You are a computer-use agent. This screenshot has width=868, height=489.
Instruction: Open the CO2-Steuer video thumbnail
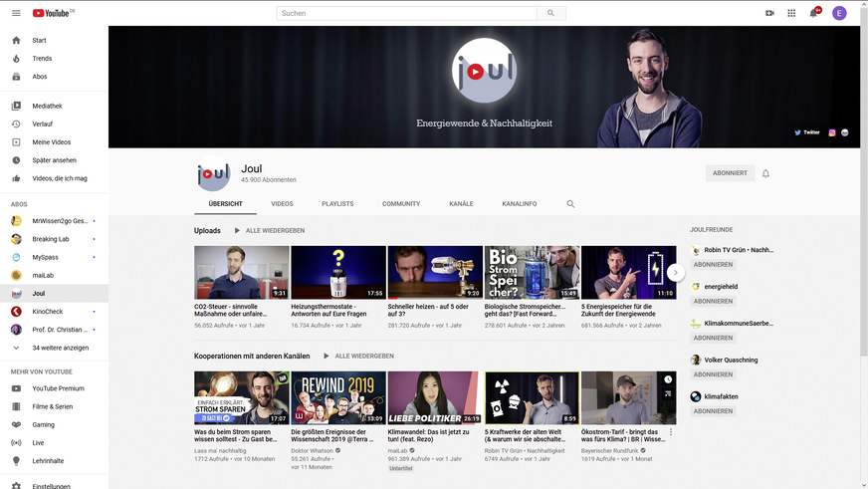(241, 273)
